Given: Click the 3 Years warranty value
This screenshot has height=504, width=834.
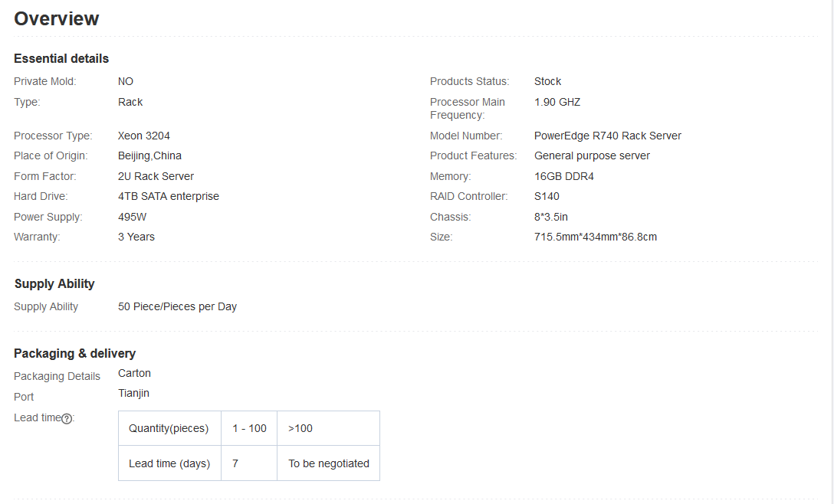Looking at the screenshot, I should coord(136,237).
